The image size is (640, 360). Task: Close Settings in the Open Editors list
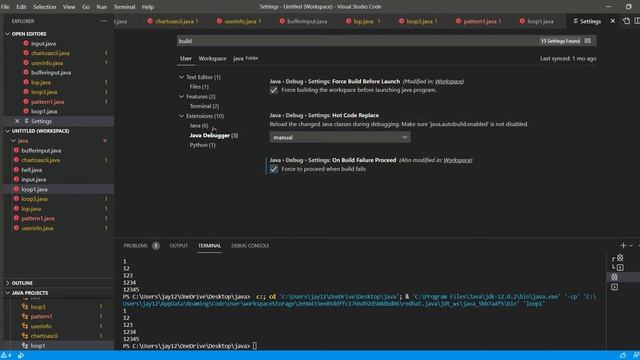[17, 121]
